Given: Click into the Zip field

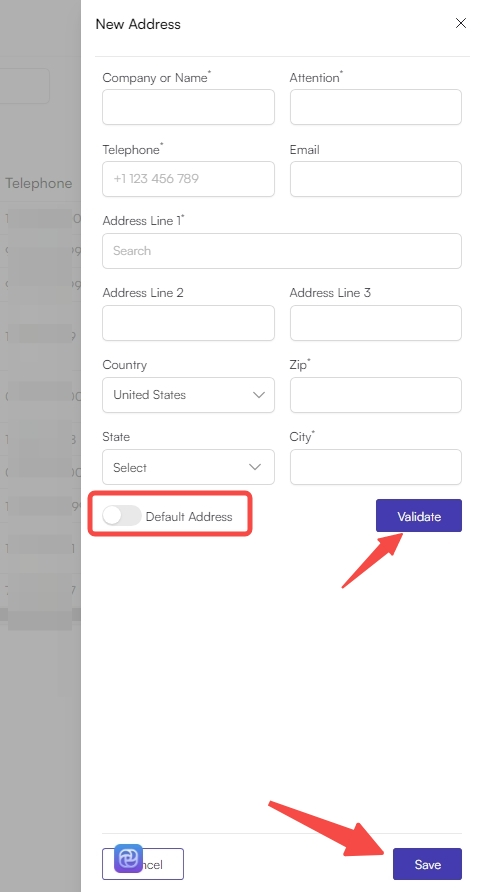Looking at the screenshot, I should (375, 395).
